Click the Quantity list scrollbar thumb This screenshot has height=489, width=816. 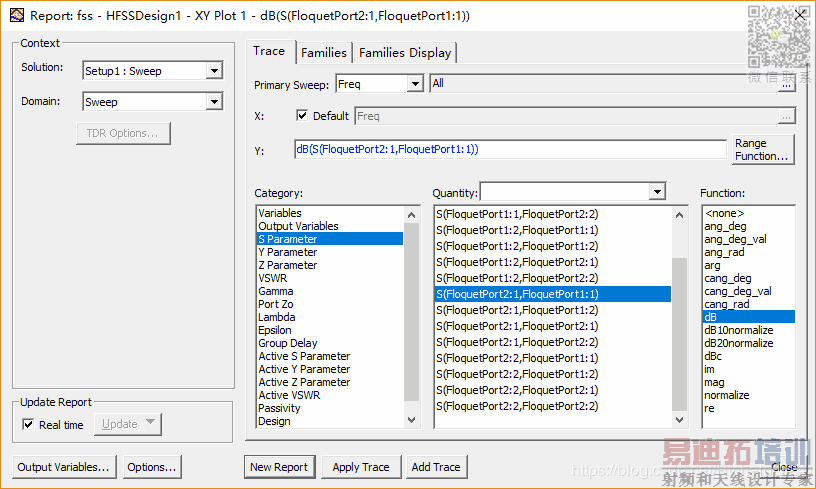coord(679,334)
